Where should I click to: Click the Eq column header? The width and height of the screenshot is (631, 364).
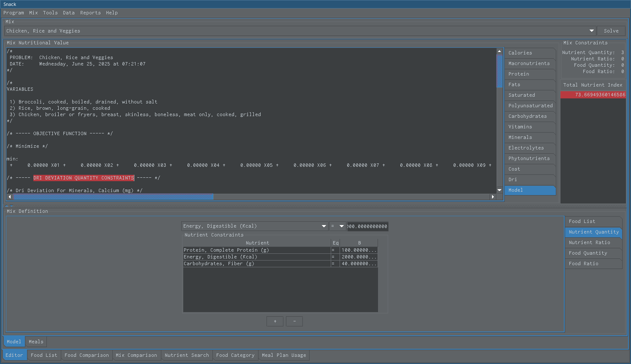tap(335, 243)
